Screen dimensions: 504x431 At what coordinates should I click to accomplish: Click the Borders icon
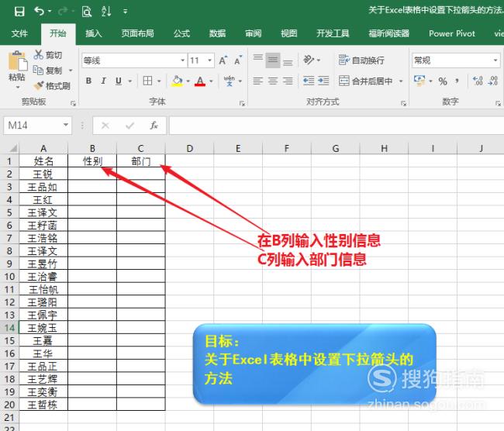pos(147,81)
